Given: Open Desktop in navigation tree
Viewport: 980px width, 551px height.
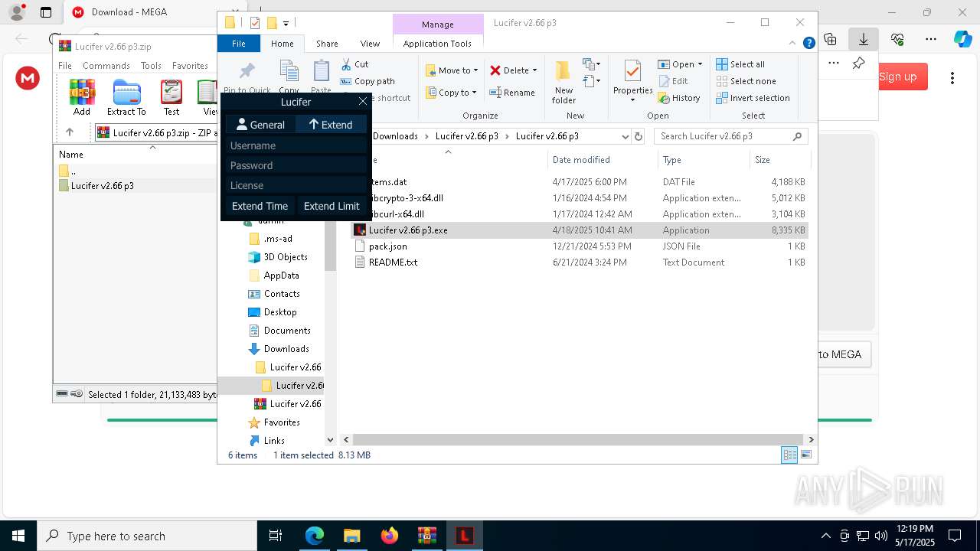Looking at the screenshot, I should click(x=280, y=312).
